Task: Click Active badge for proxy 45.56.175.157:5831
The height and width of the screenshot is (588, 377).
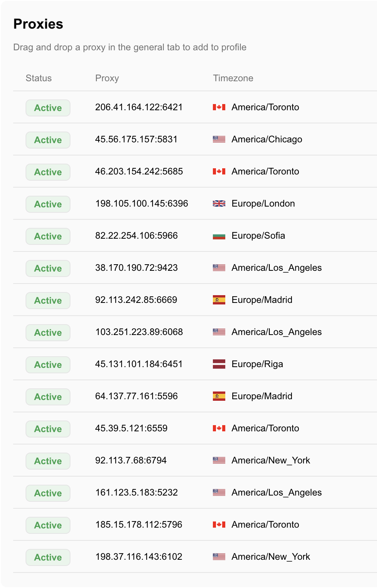Action: coord(48,140)
